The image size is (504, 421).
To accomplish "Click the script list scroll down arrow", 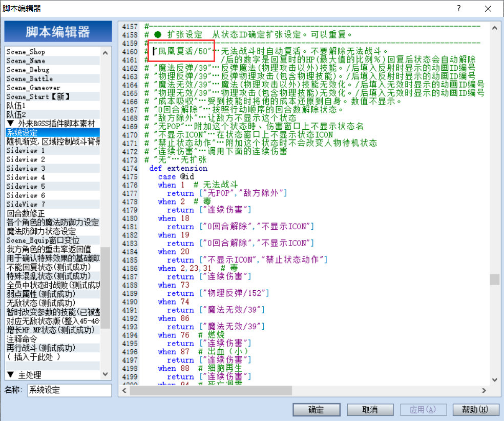I will tap(105, 374).
